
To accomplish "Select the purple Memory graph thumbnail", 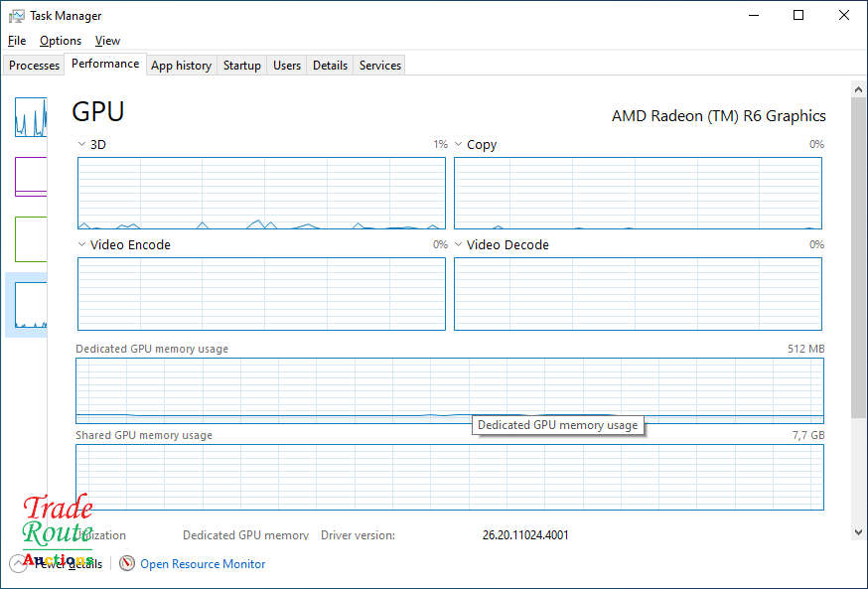I will (31, 176).
